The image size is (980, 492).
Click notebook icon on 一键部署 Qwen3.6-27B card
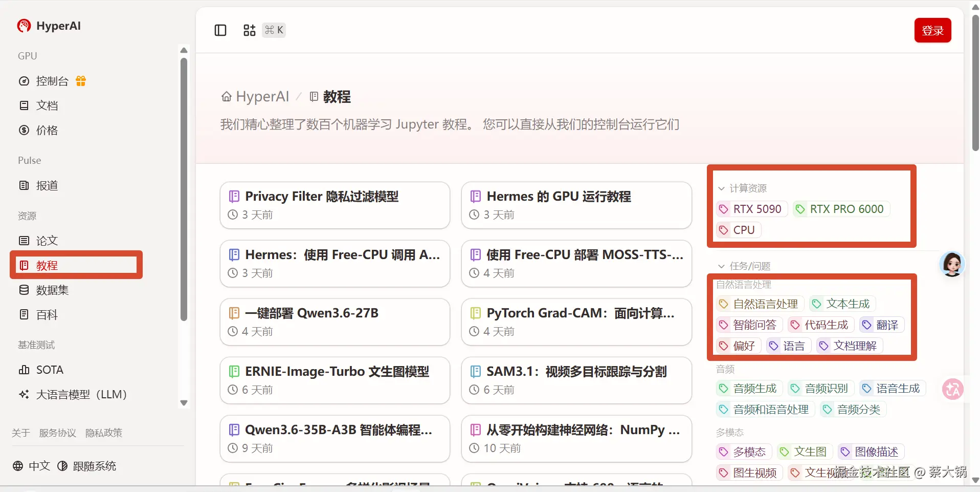[x=234, y=313]
